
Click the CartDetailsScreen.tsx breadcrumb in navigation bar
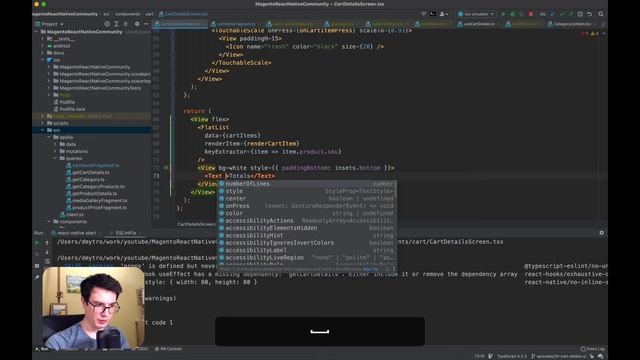pos(183,14)
